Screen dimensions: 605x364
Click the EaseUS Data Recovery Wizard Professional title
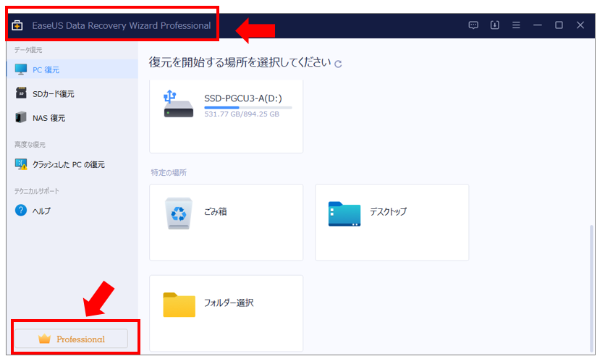(x=122, y=25)
